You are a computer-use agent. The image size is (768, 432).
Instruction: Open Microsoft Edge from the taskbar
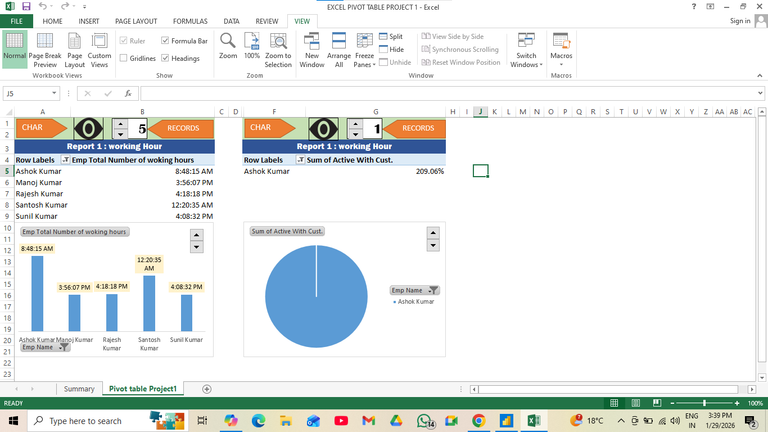(x=258, y=421)
